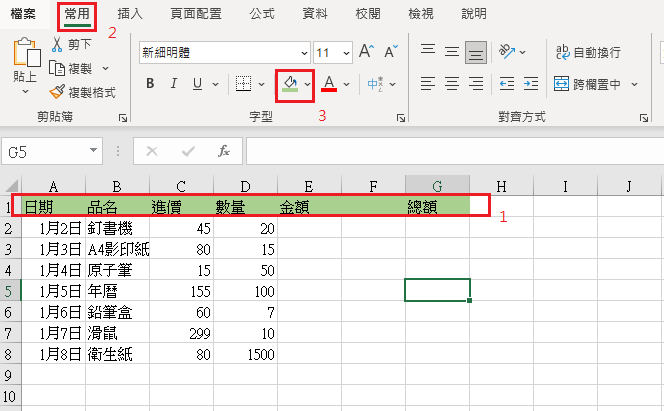Switch to Formulas (公式) tab
Image resolution: width=664 pixels, height=411 pixels.
pyautogui.click(x=262, y=14)
